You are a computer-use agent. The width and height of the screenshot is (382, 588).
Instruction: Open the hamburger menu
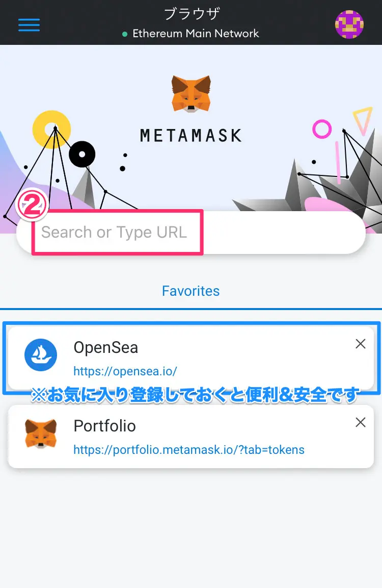[x=29, y=25]
